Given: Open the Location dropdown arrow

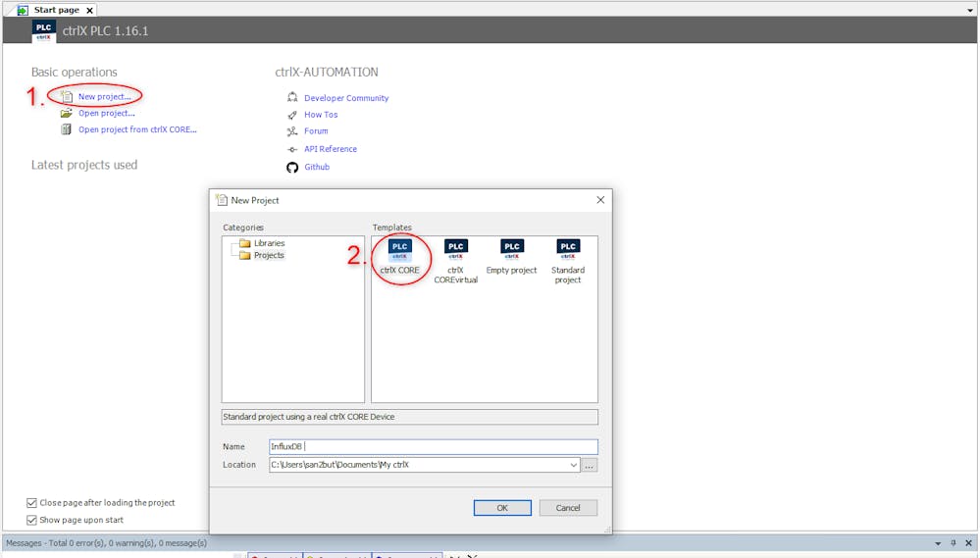Looking at the screenshot, I should point(573,465).
